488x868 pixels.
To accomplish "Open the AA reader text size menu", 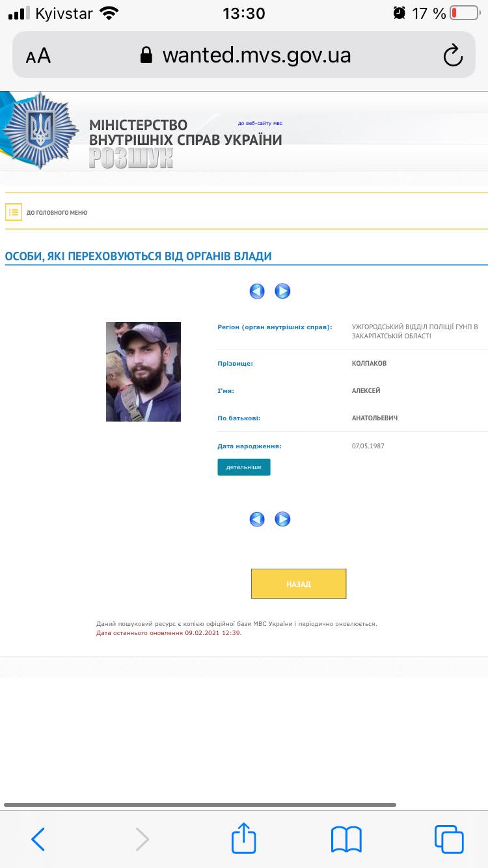I will [38, 56].
